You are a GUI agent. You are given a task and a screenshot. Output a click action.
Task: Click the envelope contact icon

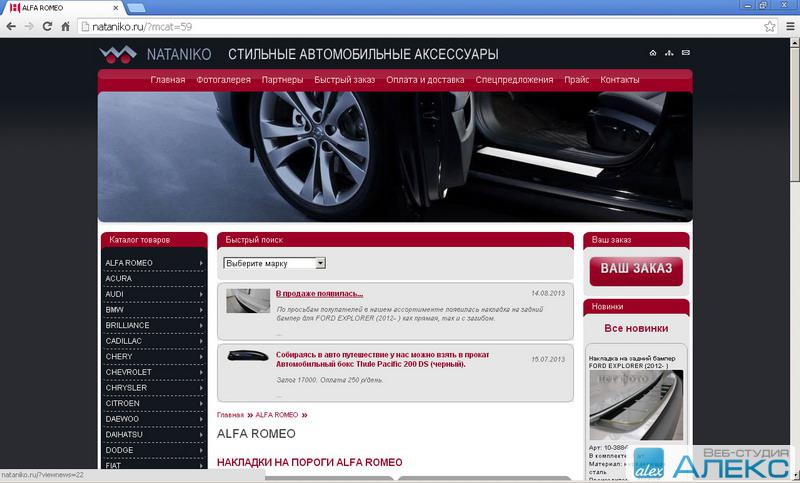point(685,53)
